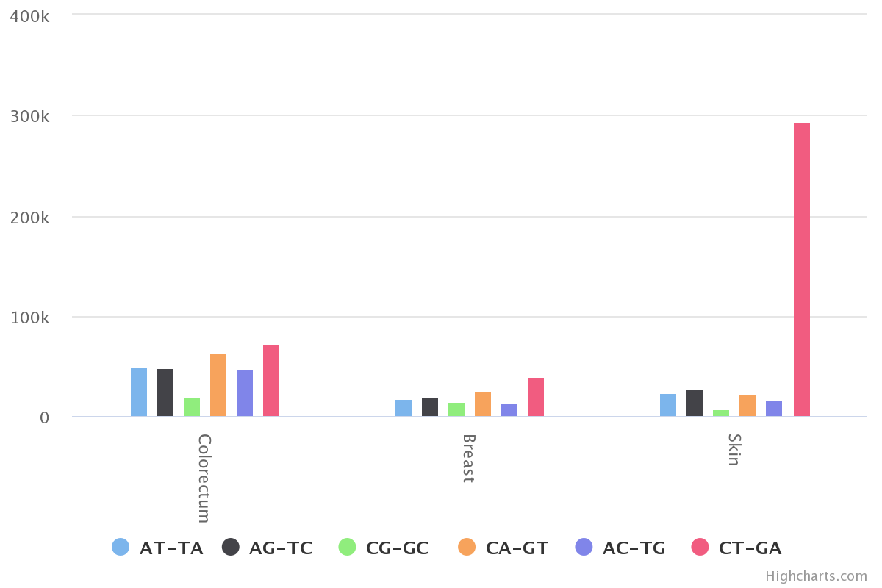Select the purple AC-TG Colorectum bar
The image size is (882, 588).
click(x=245, y=393)
